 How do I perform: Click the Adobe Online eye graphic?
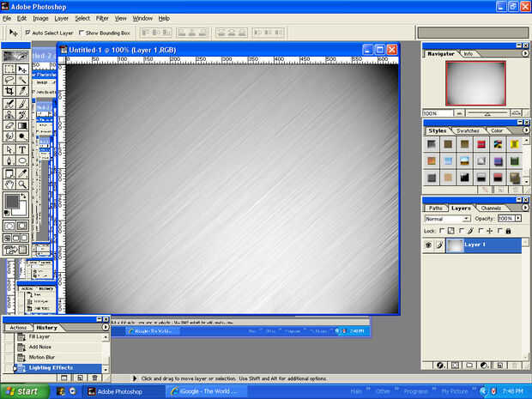pyautogui.click(x=15, y=55)
